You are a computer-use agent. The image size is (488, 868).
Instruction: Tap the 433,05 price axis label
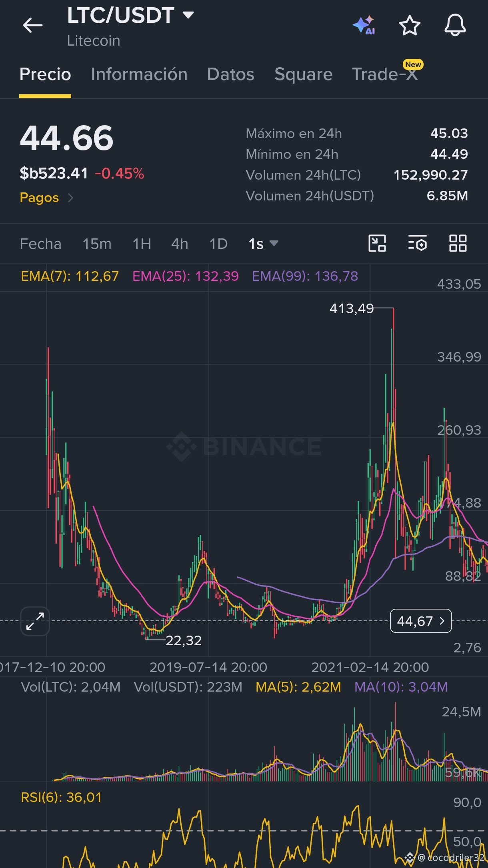click(459, 284)
